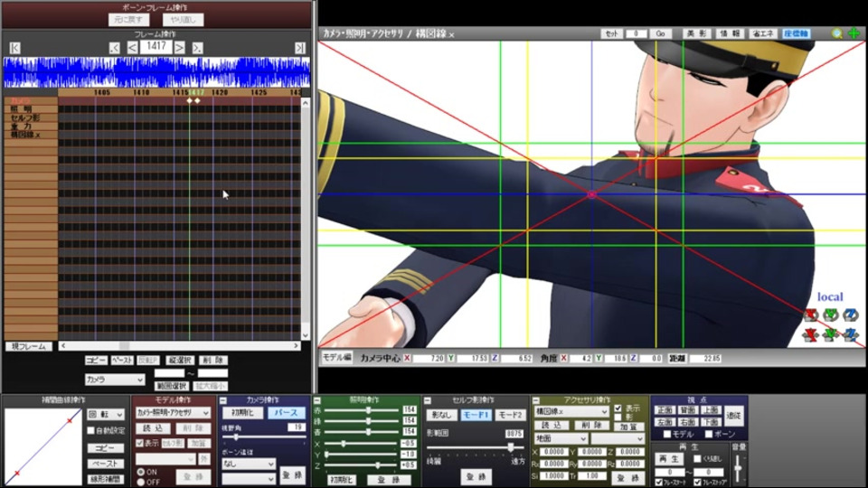Open the empty dropdown next to 地面
868x488 pixels.
[618, 438]
